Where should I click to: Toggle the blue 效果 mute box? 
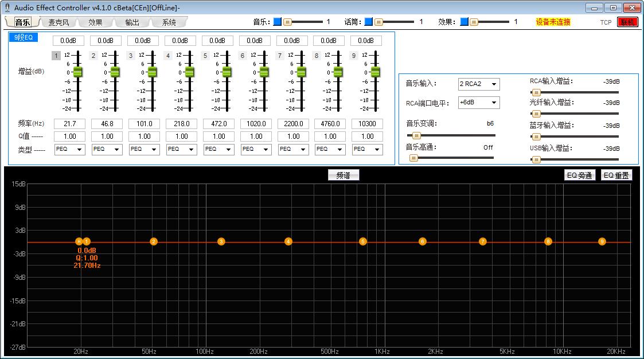[x=463, y=22]
